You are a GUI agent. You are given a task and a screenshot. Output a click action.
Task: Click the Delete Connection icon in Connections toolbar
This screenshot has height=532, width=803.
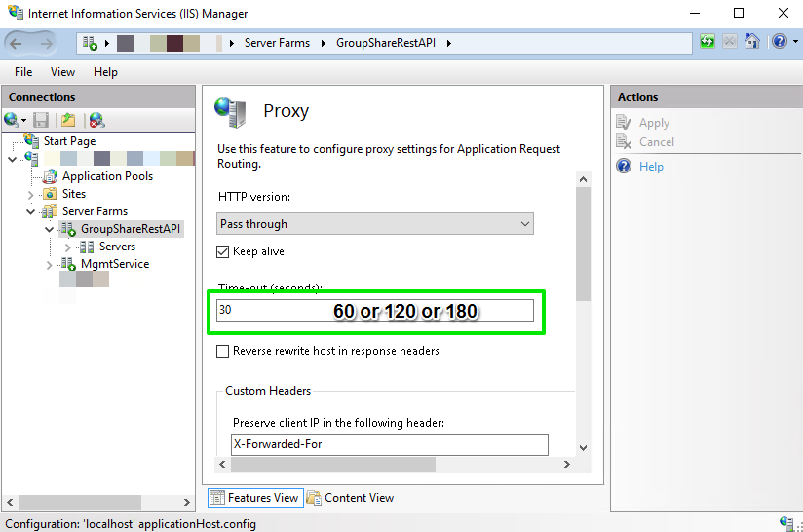96,120
